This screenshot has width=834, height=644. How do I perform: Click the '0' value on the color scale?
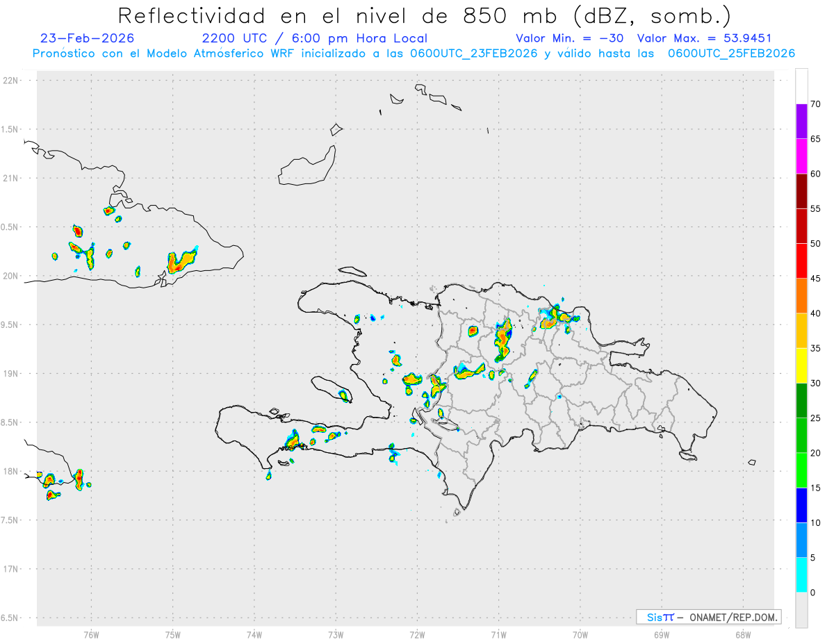coord(812,593)
